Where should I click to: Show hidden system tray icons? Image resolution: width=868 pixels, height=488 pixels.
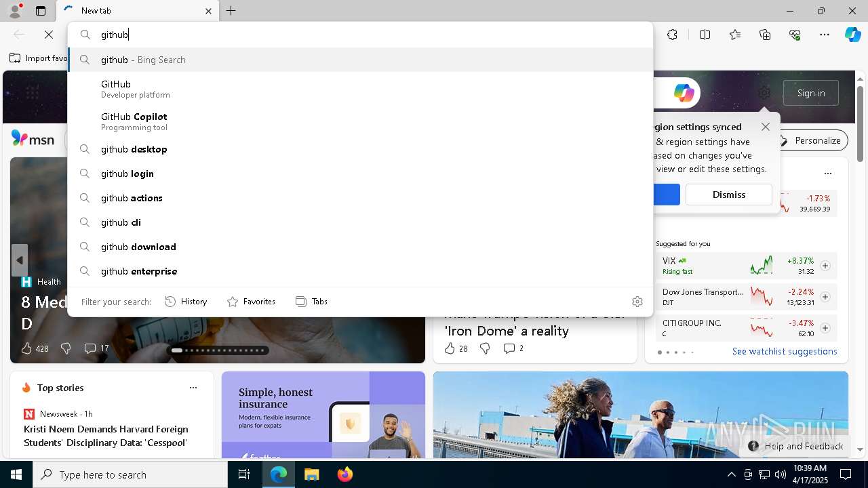tap(731, 474)
